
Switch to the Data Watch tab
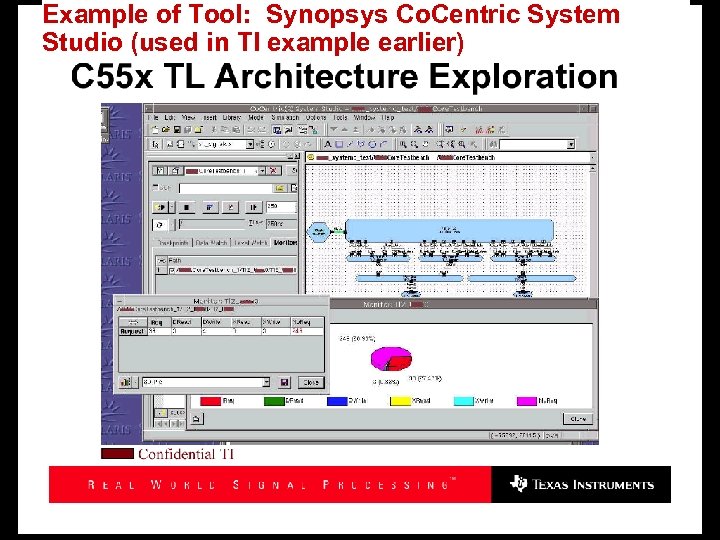point(211,242)
